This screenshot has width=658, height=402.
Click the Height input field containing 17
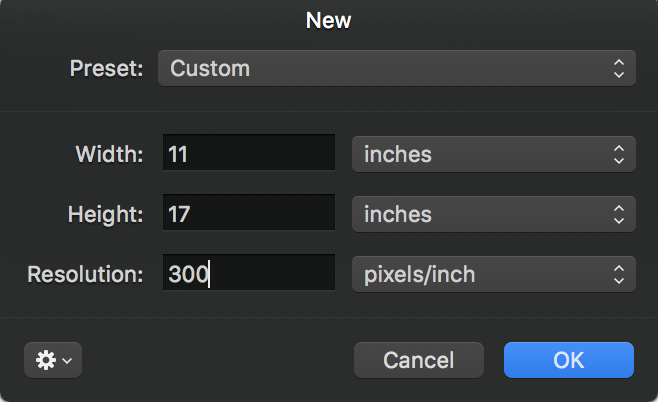pos(249,212)
